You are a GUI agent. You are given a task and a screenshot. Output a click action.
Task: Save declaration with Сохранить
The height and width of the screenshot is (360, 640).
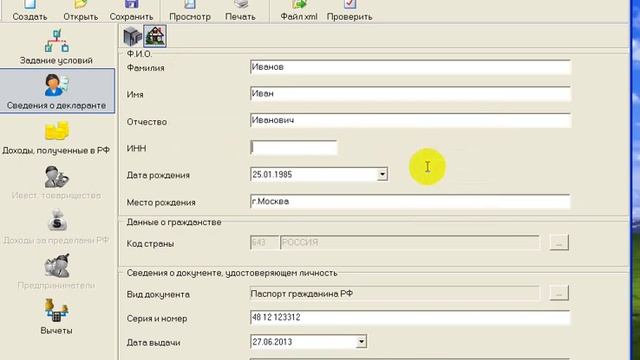[131, 11]
